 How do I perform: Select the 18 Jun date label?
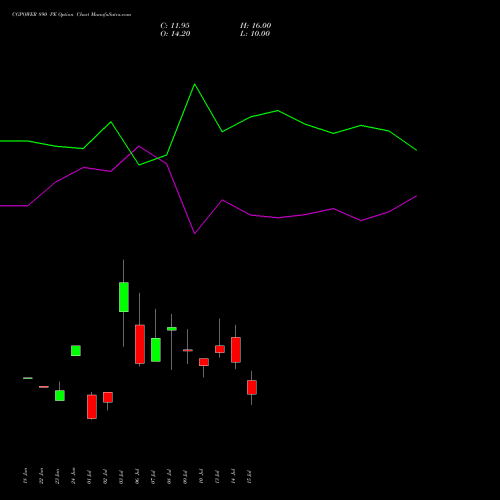tap(26, 476)
